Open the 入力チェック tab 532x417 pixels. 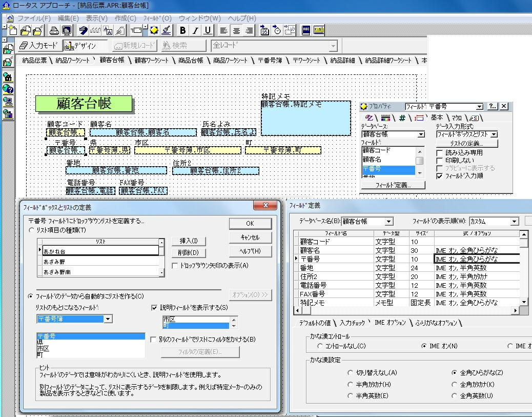coord(352,323)
